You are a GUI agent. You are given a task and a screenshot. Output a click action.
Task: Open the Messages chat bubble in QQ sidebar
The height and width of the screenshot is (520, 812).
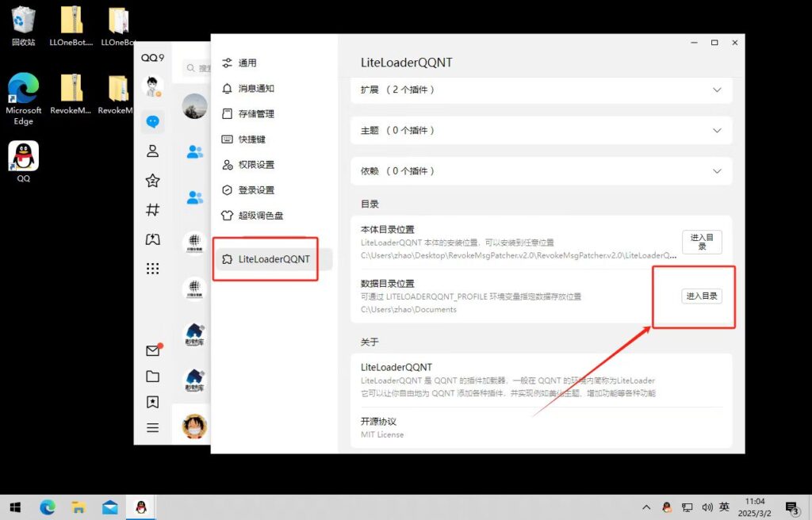tap(151, 123)
